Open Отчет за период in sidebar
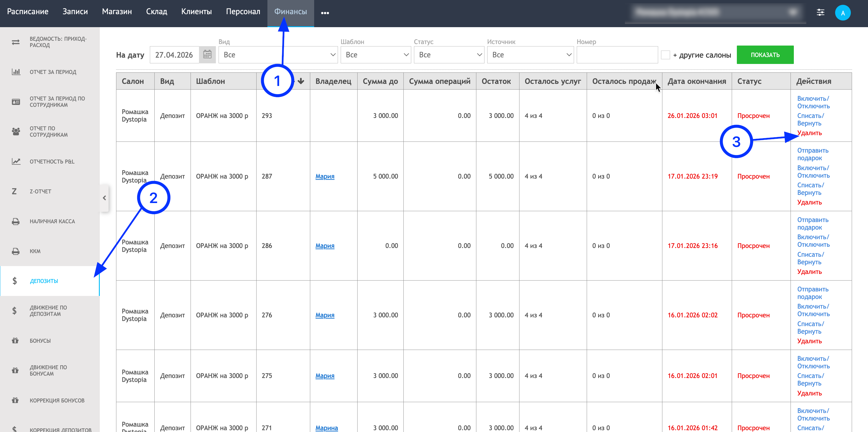This screenshot has height=432, width=868. tap(50, 72)
